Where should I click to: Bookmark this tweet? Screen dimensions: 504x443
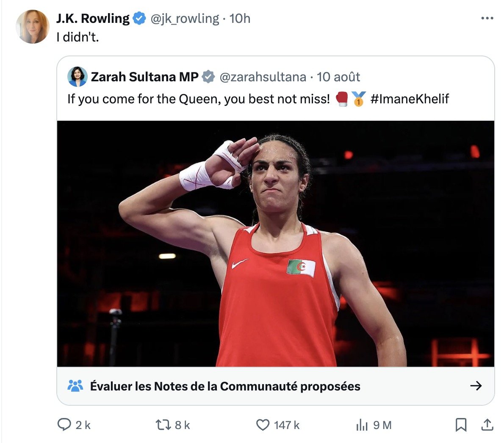[x=461, y=424]
